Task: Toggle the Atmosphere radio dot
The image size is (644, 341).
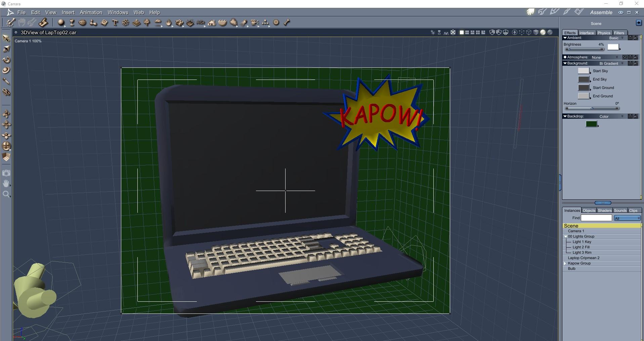Action: (565, 57)
